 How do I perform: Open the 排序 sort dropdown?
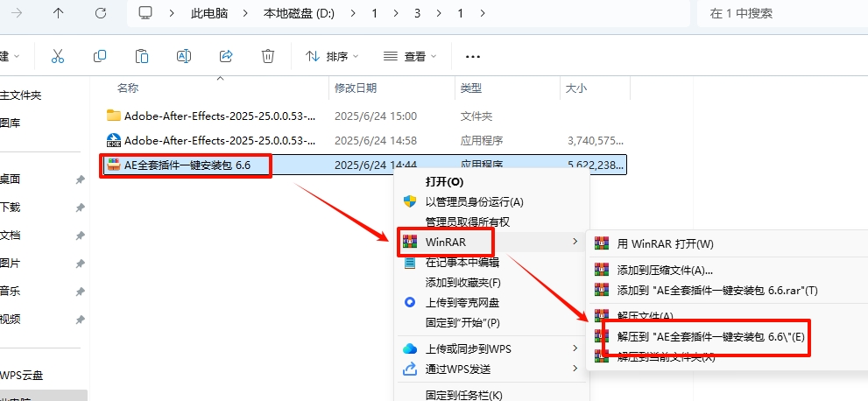(x=332, y=56)
